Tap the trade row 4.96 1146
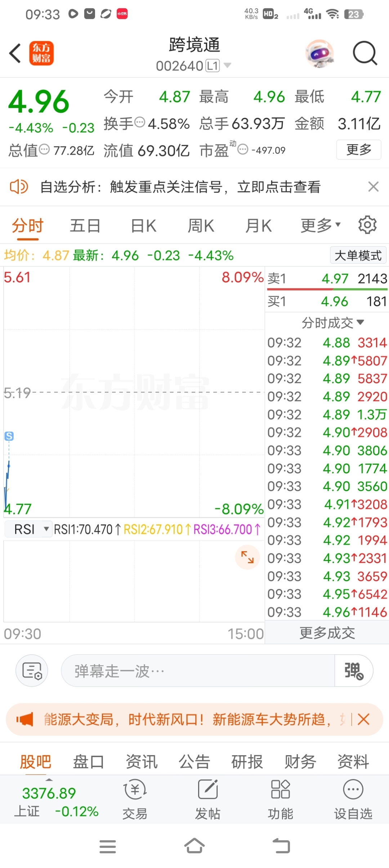This screenshot has width=389, height=868. coord(327,612)
